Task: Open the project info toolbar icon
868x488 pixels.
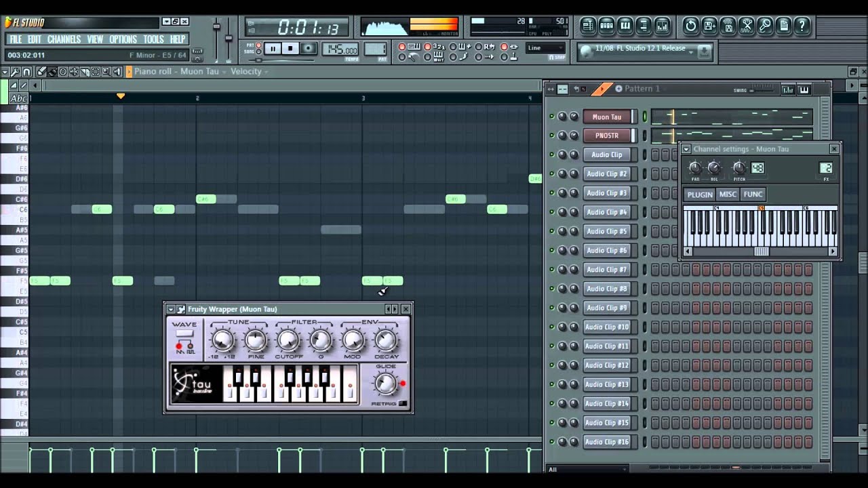Action: tap(784, 26)
